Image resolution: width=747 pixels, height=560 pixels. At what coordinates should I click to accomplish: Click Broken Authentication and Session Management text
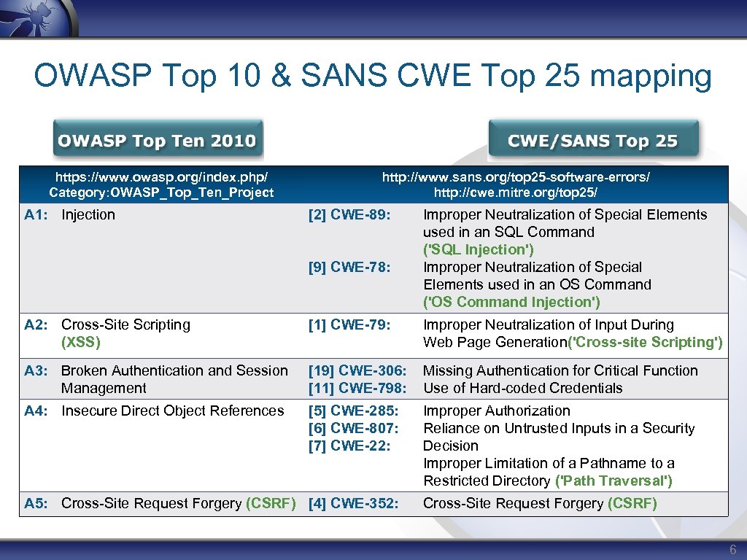tap(174, 379)
